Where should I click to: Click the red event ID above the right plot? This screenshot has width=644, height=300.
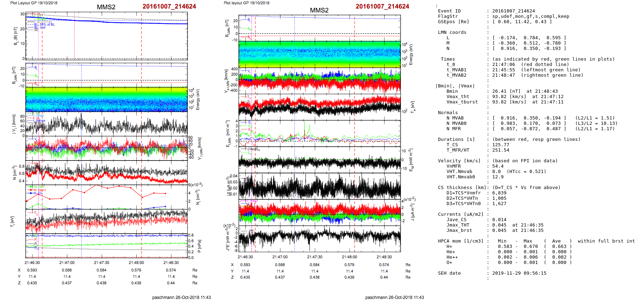382,6
